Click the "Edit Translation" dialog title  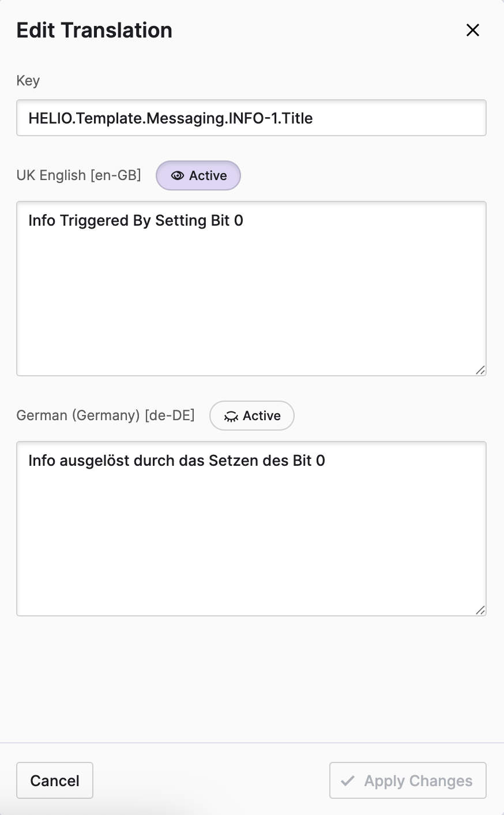click(x=95, y=30)
